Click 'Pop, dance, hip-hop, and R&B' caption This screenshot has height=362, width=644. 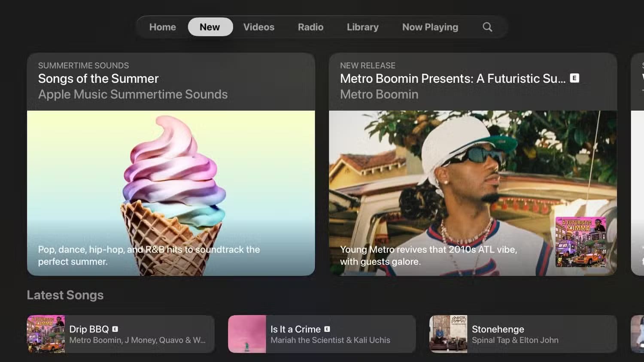(x=149, y=255)
